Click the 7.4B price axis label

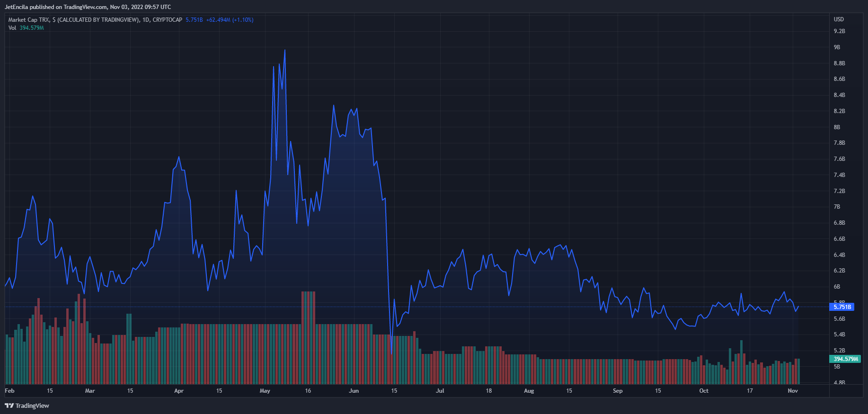(839, 175)
